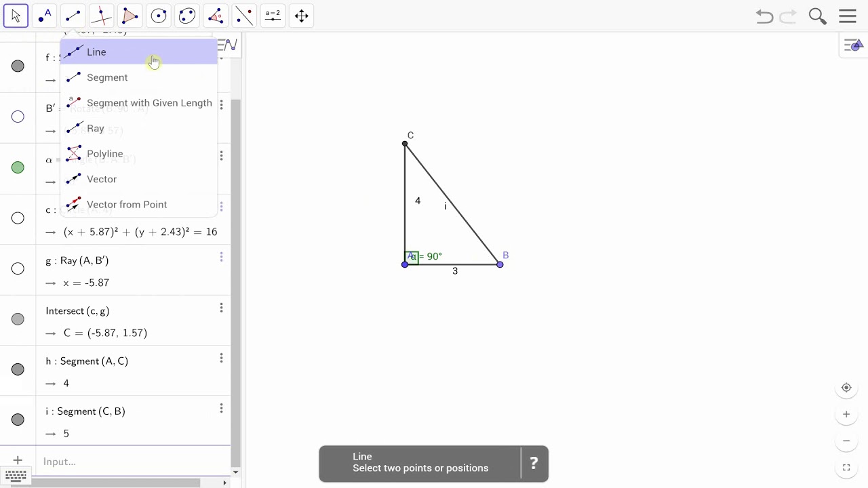Open the Line tool help button
Image resolution: width=868 pixels, height=488 pixels.
pos(534,464)
